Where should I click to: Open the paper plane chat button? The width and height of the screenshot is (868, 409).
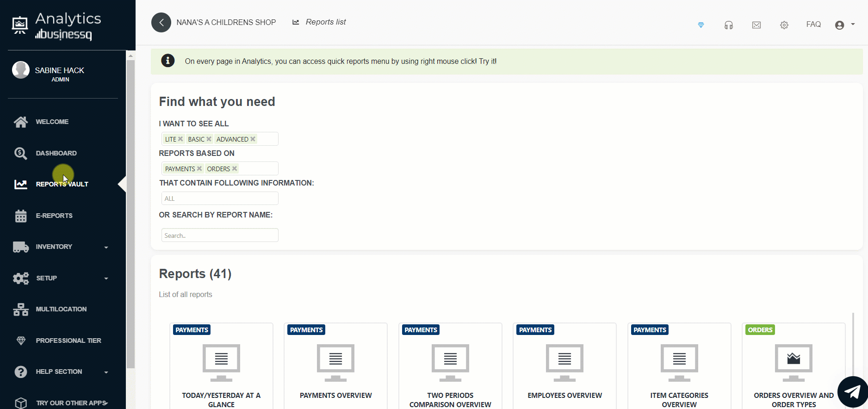click(x=852, y=392)
